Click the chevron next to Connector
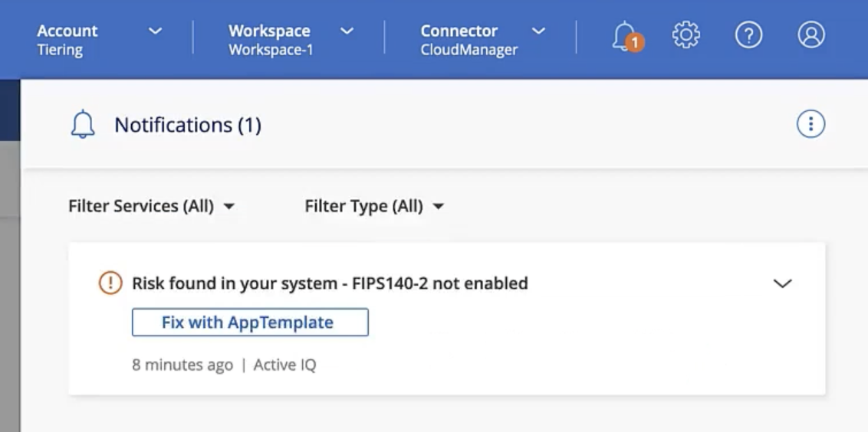 tap(538, 31)
